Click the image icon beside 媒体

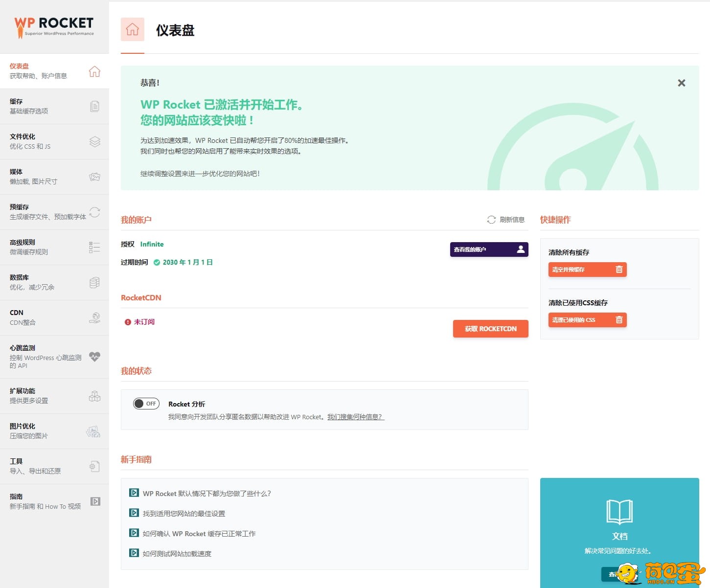[95, 177]
